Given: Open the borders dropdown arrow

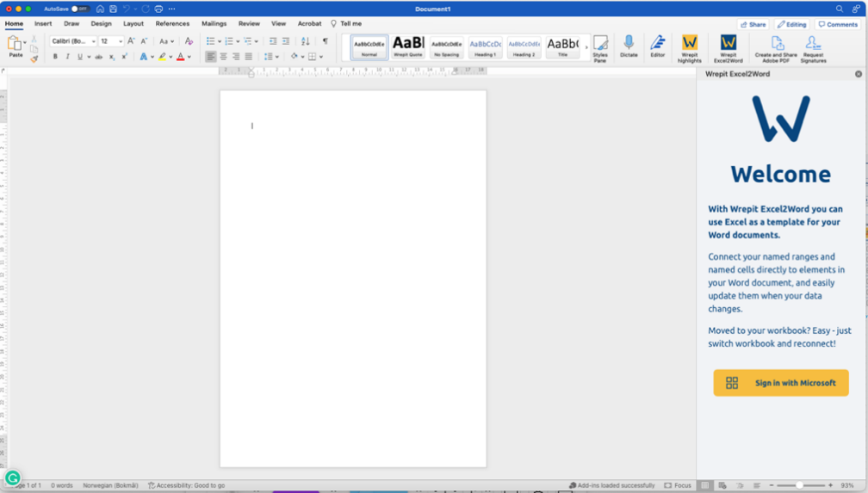Looking at the screenshot, I should point(321,57).
